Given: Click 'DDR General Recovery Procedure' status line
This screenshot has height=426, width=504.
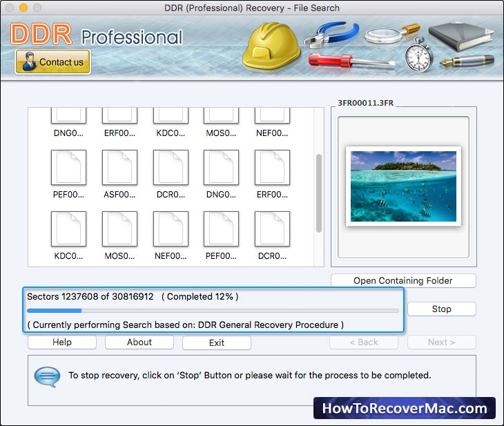Looking at the screenshot, I should 186,325.
